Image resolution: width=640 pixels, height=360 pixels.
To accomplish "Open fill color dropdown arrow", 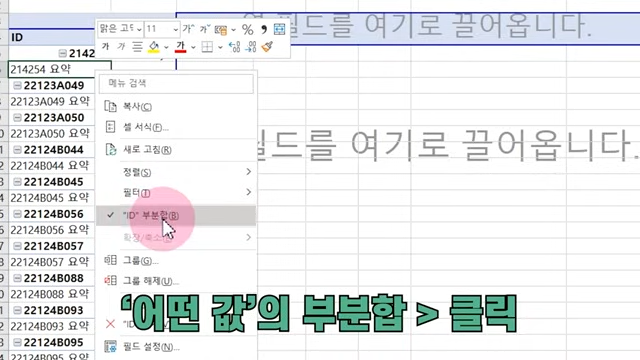I will (166, 47).
